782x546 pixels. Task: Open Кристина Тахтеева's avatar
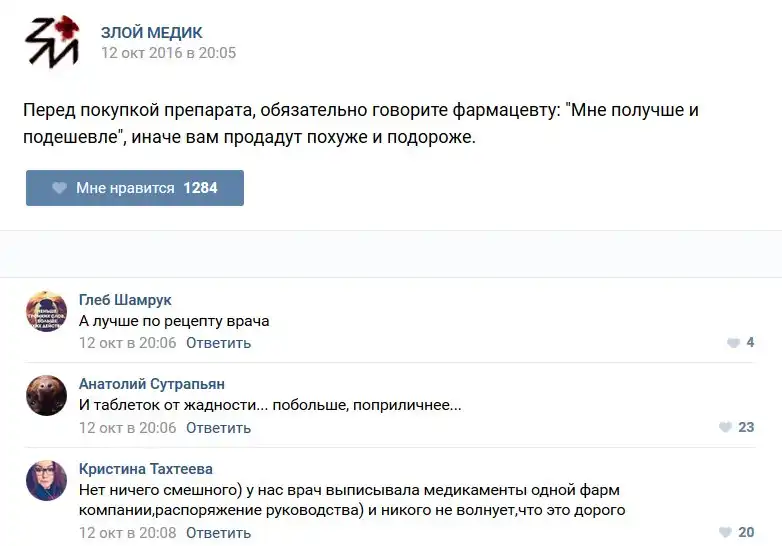pyautogui.click(x=46, y=480)
